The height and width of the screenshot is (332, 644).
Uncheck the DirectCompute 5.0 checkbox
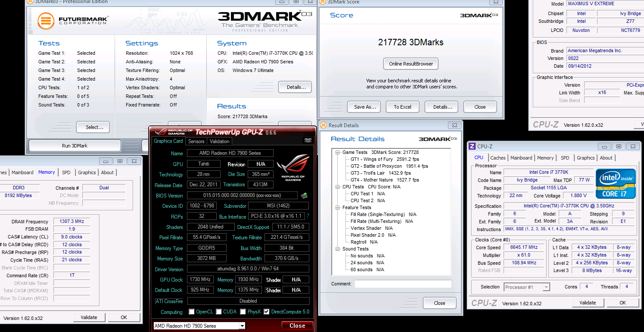[267, 312]
